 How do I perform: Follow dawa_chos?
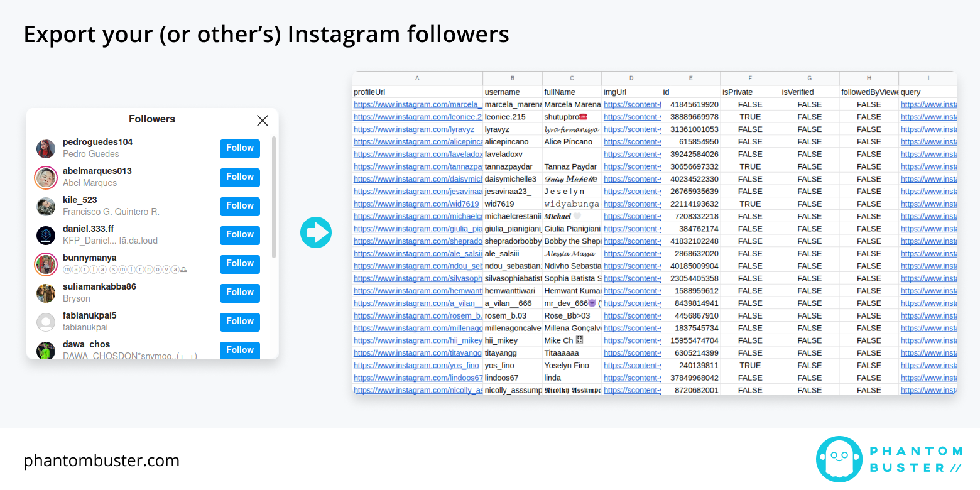(x=240, y=351)
